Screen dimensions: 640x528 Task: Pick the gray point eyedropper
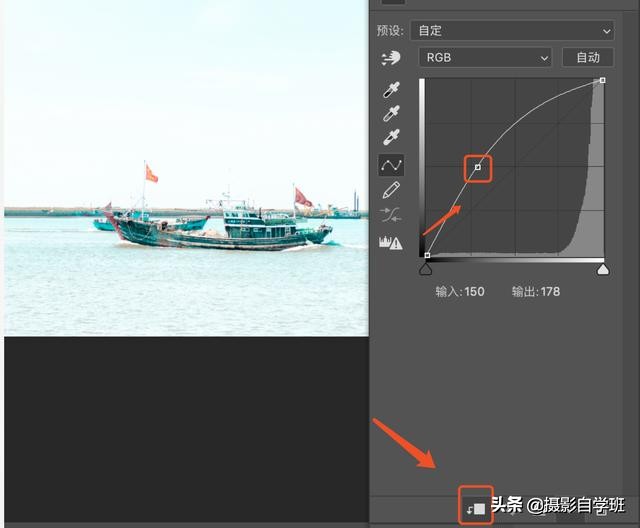click(391, 113)
